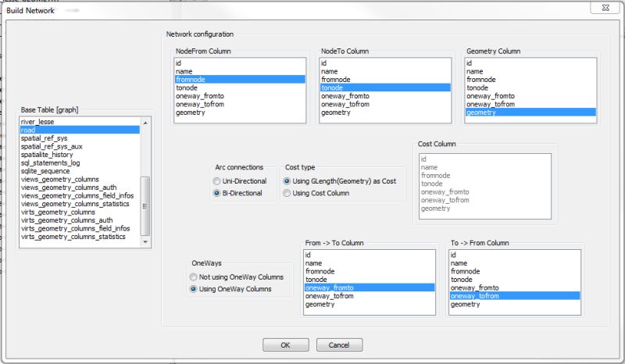
Task: Select sql_statements_log in Base Table list
Action: click(x=80, y=162)
